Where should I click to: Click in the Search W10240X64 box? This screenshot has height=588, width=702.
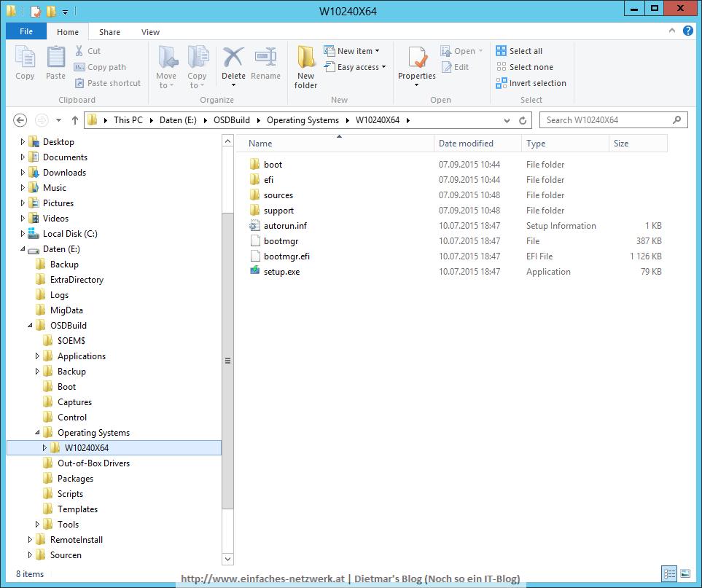[613, 120]
